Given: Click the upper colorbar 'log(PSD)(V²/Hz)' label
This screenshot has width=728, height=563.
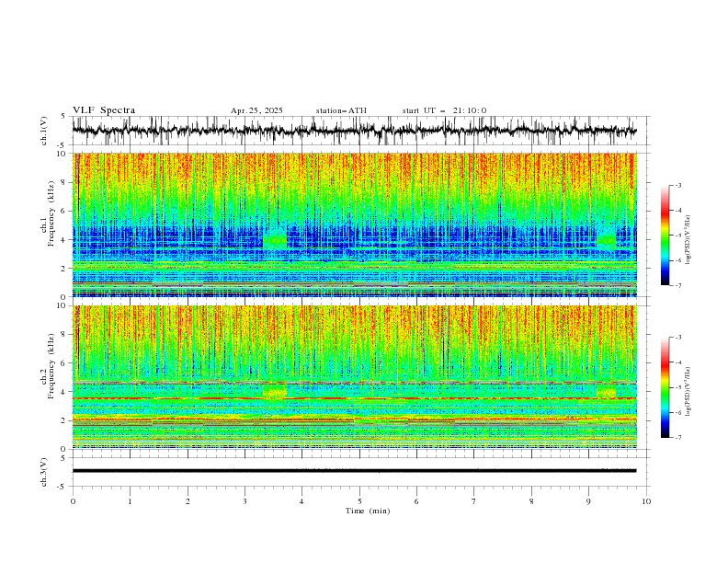Looking at the screenshot, I should click(688, 240).
